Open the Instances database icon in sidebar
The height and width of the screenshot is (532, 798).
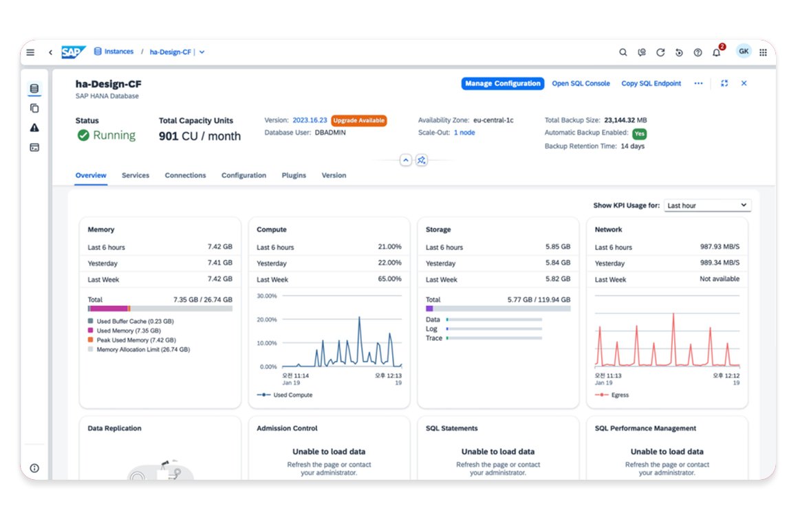coord(34,89)
